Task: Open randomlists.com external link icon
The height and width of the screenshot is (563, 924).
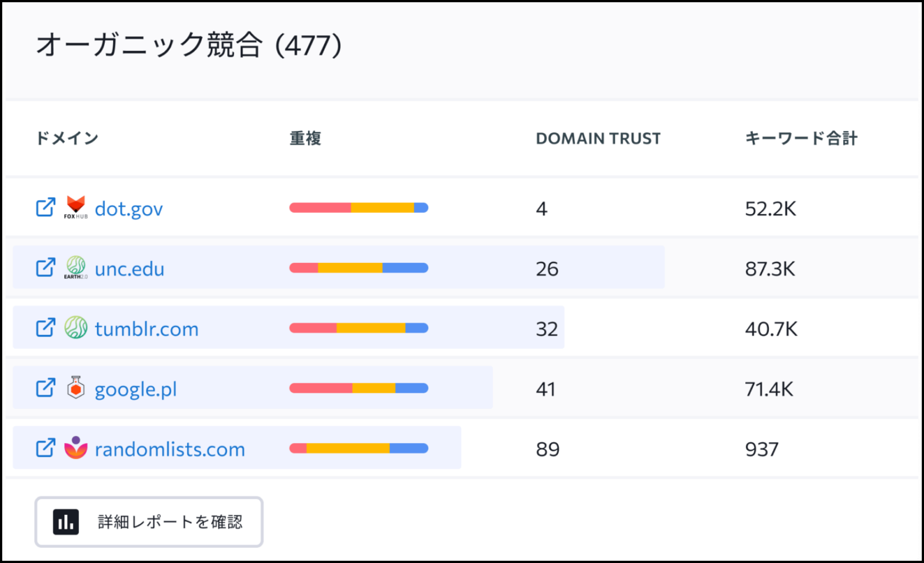Action: [45, 448]
